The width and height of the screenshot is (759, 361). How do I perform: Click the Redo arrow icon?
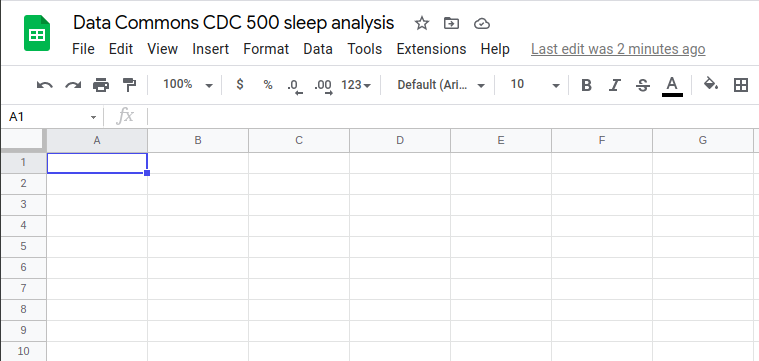(73, 85)
